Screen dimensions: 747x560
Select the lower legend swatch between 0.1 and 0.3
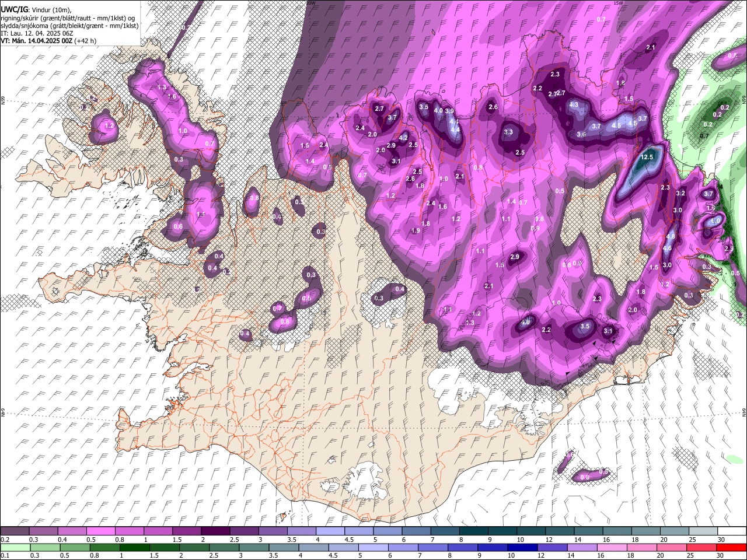coord(15,547)
